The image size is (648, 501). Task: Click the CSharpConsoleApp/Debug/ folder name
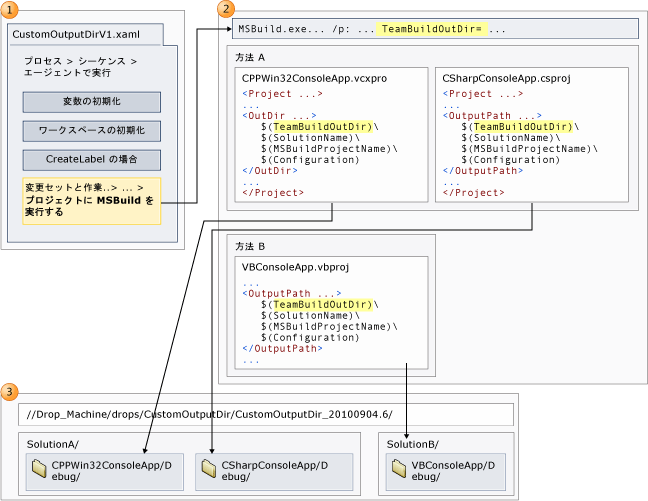(275, 471)
